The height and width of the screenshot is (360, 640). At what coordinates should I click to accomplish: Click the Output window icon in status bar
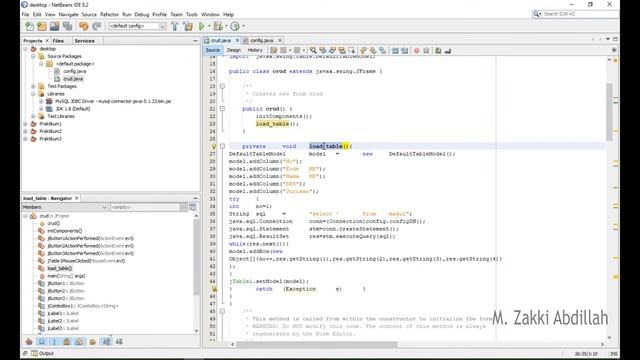point(34,353)
